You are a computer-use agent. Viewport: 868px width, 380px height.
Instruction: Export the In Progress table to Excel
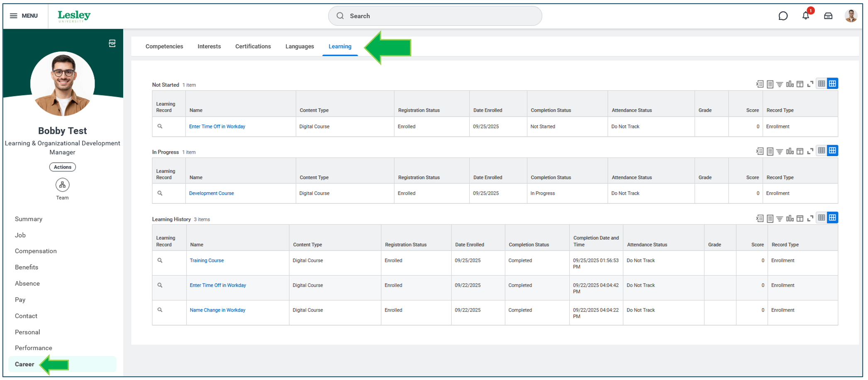tap(760, 151)
